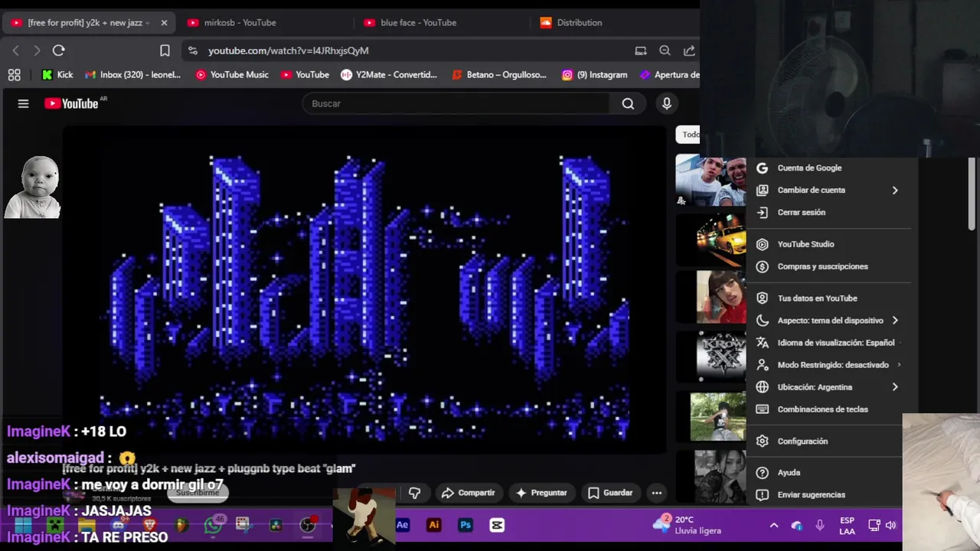Image resolution: width=980 pixels, height=551 pixels.
Task: Click the cast/screen icon in address bar
Action: pos(641,51)
